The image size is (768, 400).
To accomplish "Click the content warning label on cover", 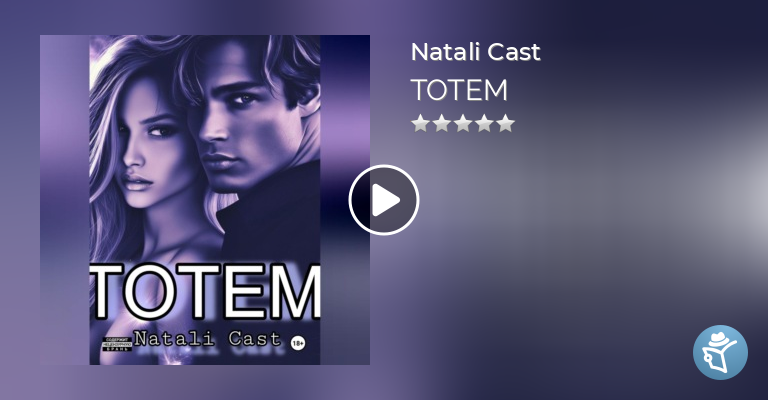I will pos(117,344).
